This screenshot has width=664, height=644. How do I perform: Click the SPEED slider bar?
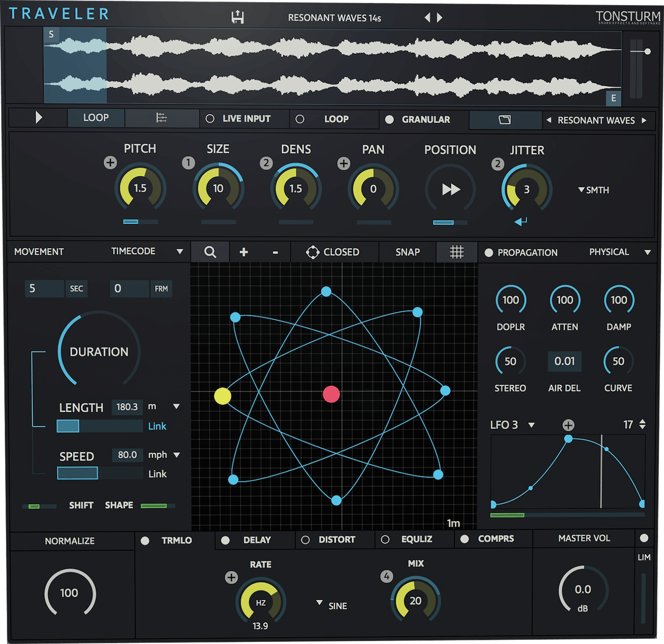[100, 473]
